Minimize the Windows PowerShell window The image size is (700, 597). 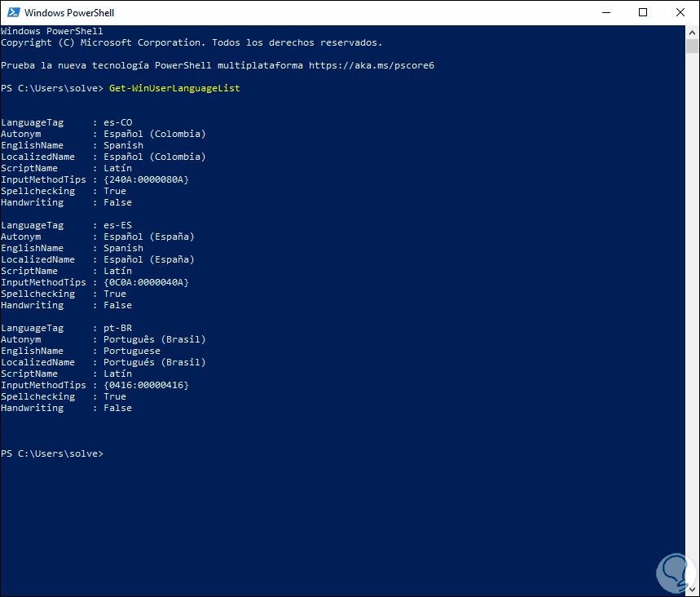605,12
